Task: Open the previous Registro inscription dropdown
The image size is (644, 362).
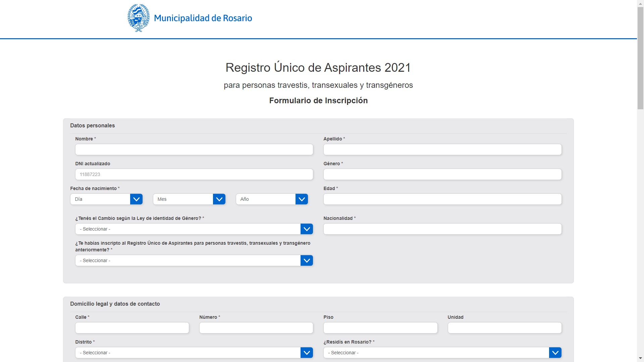Action: pyautogui.click(x=194, y=260)
